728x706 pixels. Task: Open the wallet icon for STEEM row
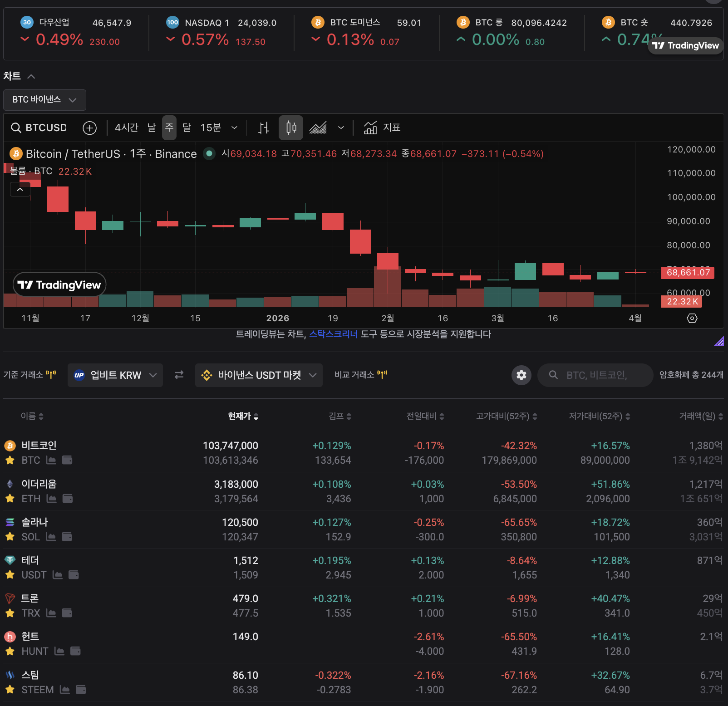(x=81, y=690)
